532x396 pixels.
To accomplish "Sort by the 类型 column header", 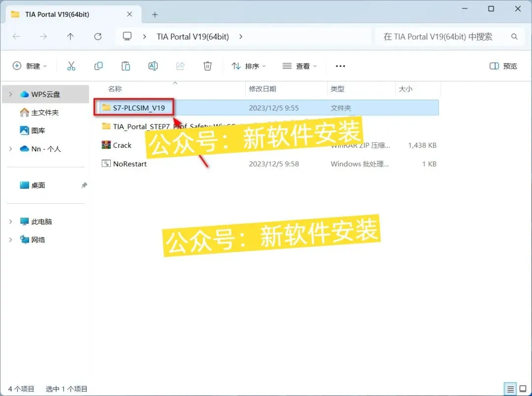I will point(337,89).
